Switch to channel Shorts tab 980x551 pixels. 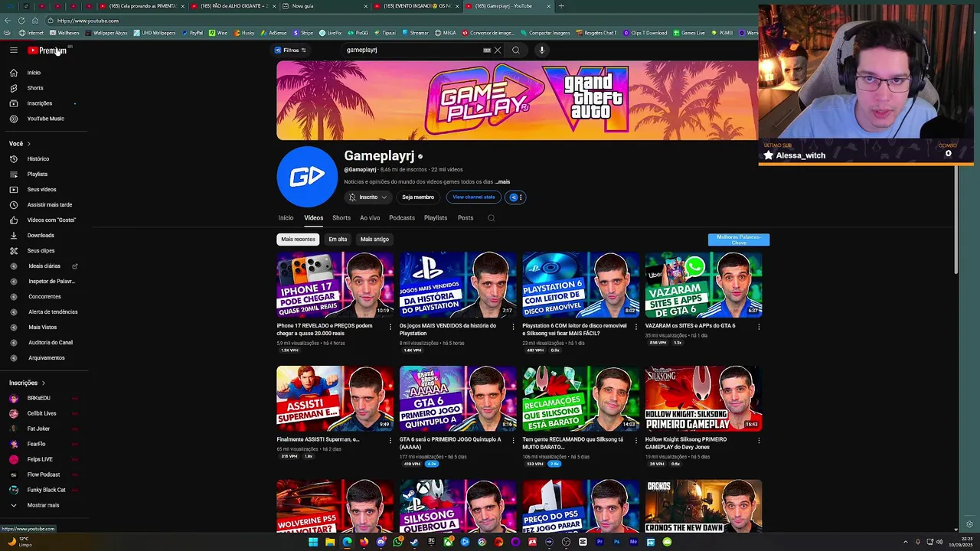tap(341, 218)
